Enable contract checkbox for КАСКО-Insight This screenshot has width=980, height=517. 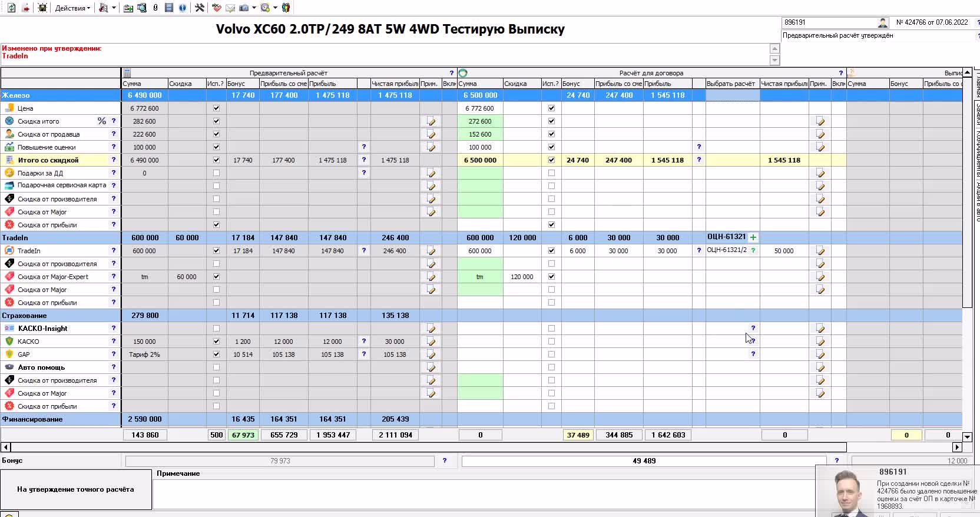(x=551, y=329)
